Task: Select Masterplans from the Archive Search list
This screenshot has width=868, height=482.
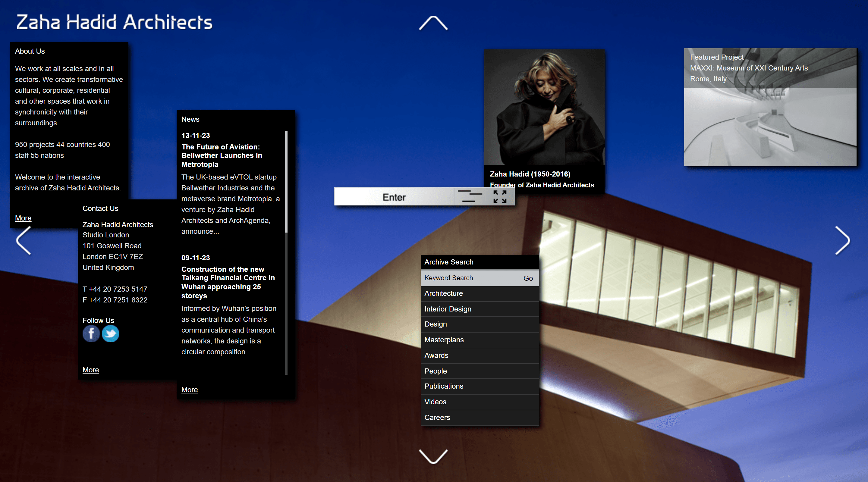Action: coord(444,340)
